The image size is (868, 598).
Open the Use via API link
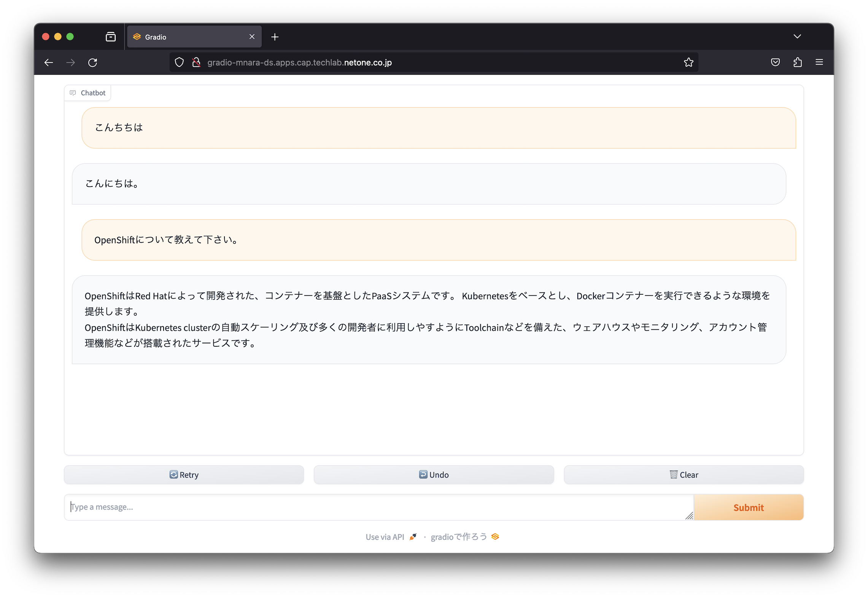[391, 537]
